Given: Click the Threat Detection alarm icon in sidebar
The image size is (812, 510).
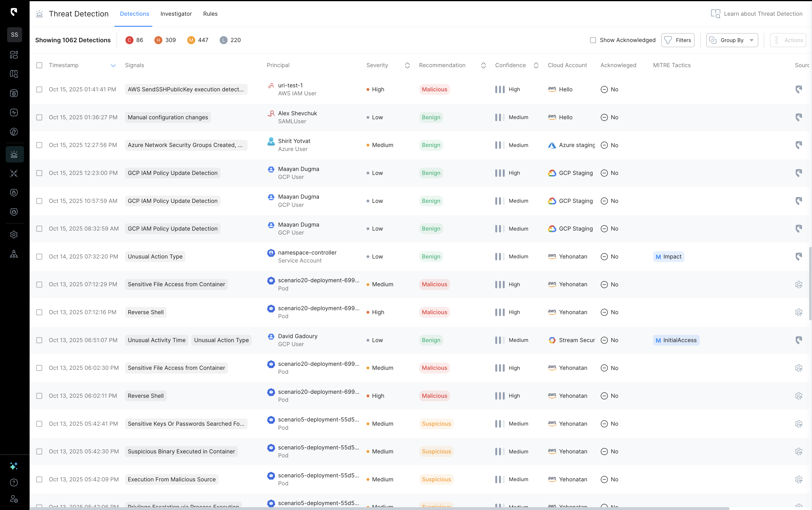Looking at the screenshot, I should pyautogui.click(x=14, y=154).
